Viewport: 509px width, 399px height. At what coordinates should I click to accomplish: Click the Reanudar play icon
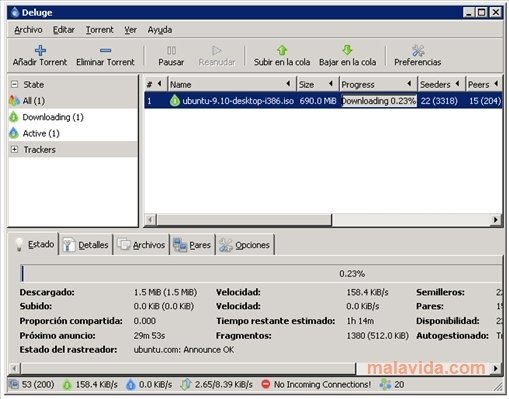click(217, 50)
